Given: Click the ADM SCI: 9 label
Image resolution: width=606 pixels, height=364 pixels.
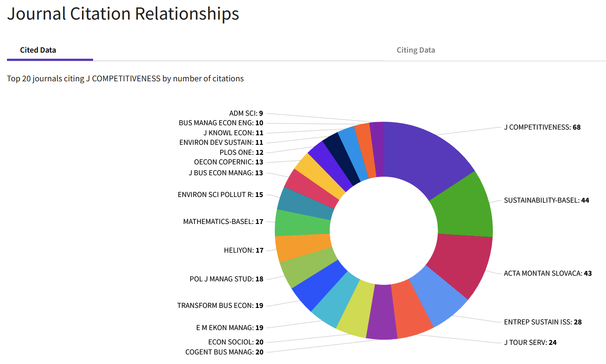Looking at the screenshot, I should point(246,114).
